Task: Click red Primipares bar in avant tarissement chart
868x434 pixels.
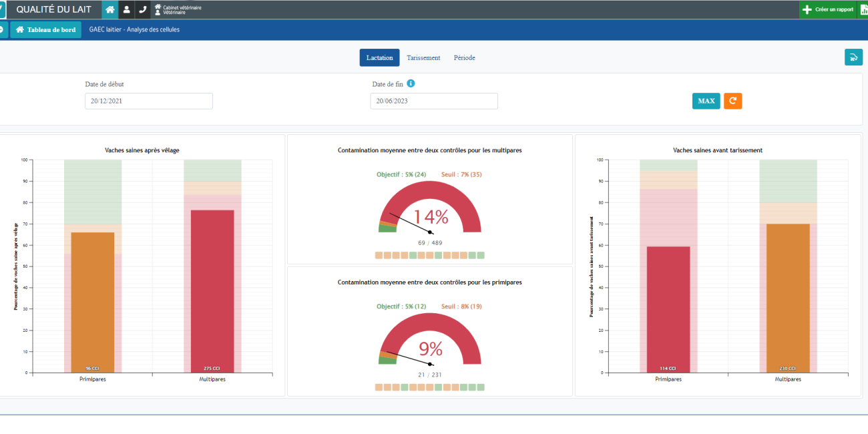Action: [x=668, y=308]
